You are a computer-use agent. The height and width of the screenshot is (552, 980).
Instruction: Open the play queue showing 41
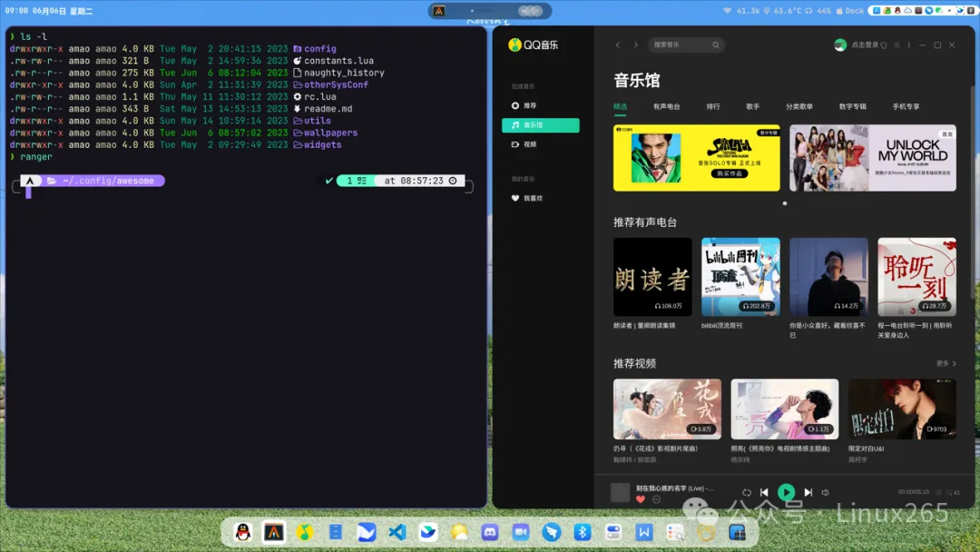tap(955, 493)
